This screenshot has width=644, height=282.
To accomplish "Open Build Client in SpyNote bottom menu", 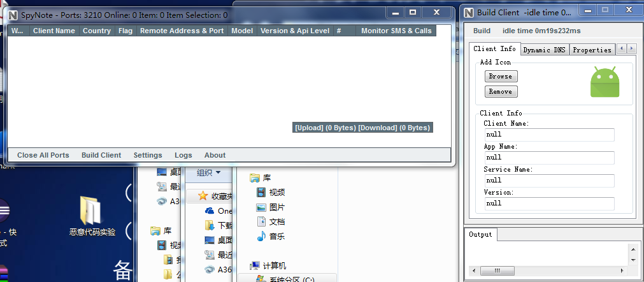I will (101, 155).
